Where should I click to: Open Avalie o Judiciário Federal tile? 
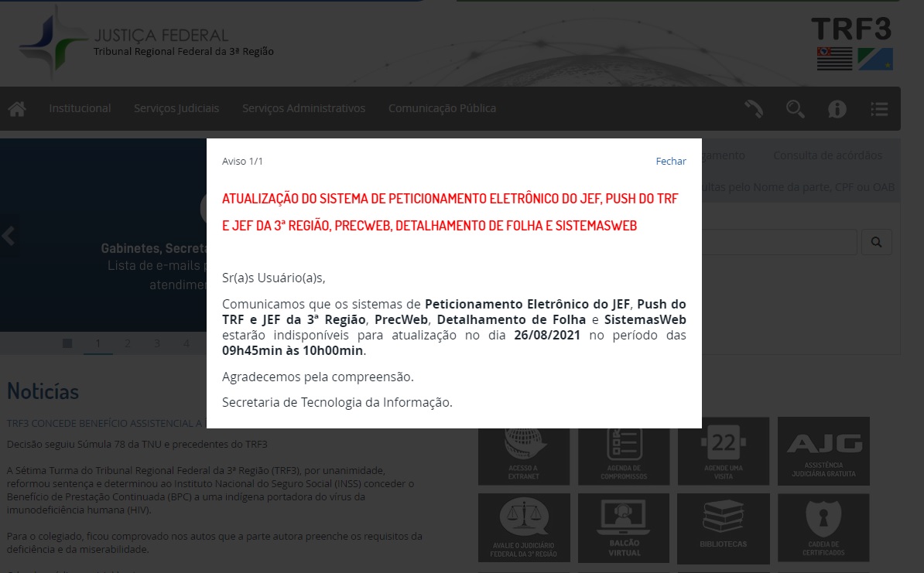pos(524,528)
